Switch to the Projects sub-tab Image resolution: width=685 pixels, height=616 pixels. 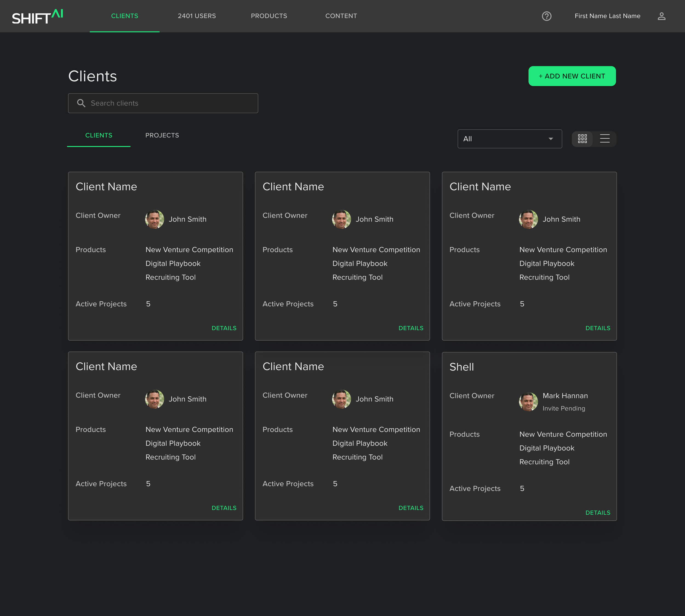pyautogui.click(x=162, y=135)
